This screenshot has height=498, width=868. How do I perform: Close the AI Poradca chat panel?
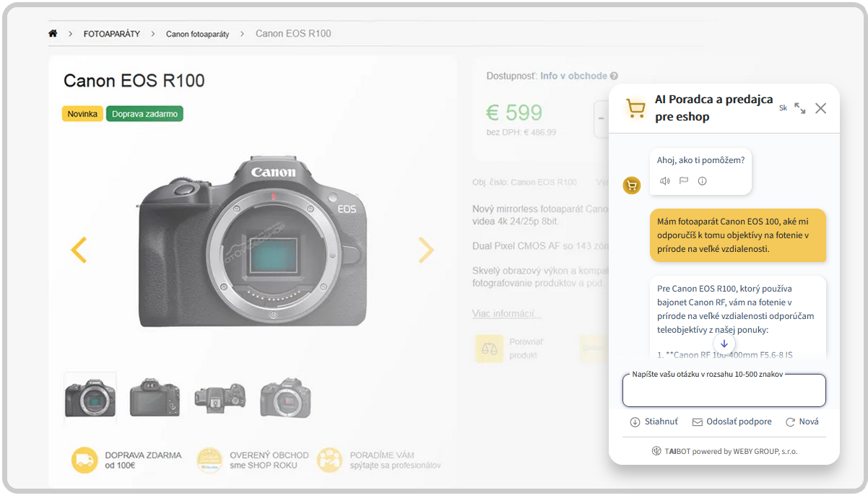tap(820, 108)
